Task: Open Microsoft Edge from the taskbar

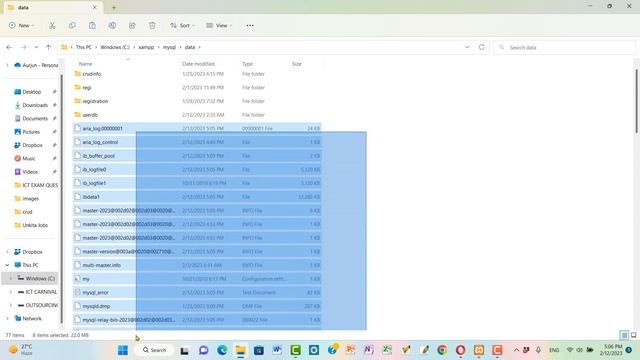Action: pyautogui.click(x=222, y=350)
